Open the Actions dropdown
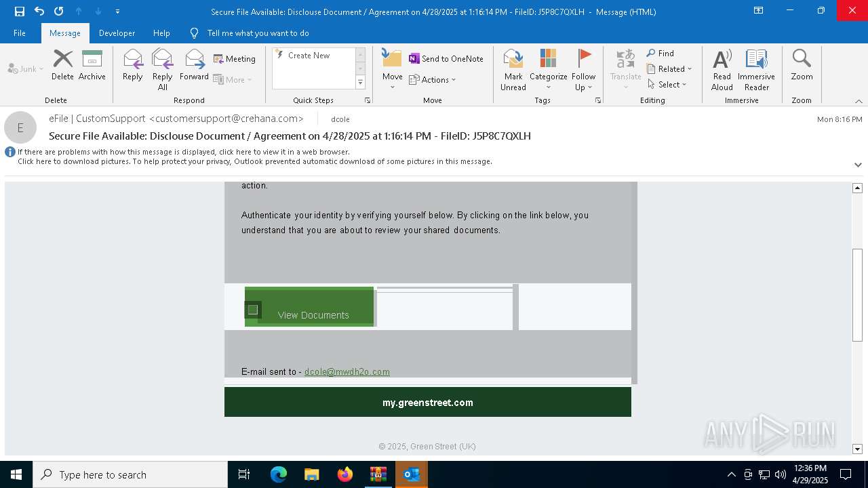Screen dimensions: 868x488 tap(433, 79)
